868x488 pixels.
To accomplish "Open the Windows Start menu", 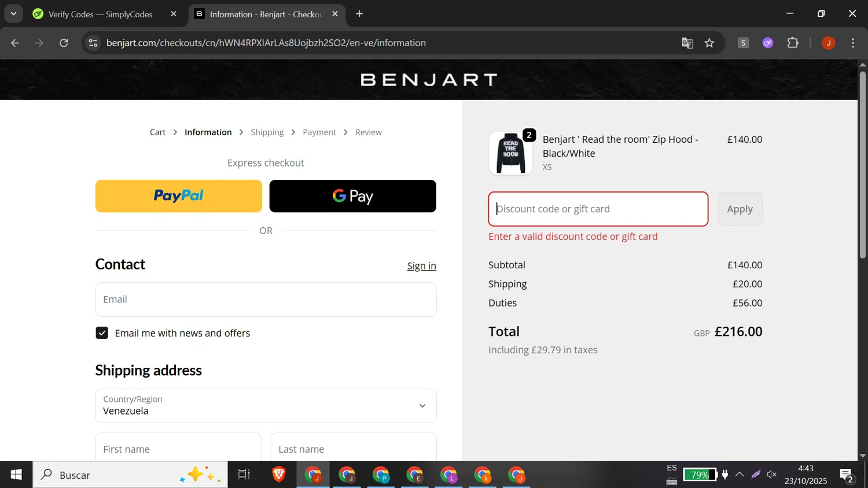I will pyautogui.click(x=16, y=475).
